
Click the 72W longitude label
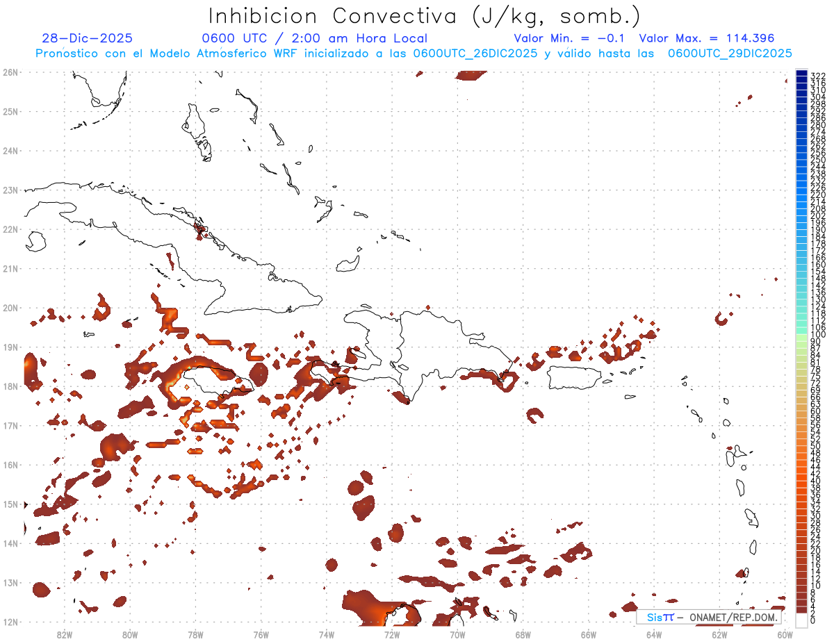coord(392,634)
